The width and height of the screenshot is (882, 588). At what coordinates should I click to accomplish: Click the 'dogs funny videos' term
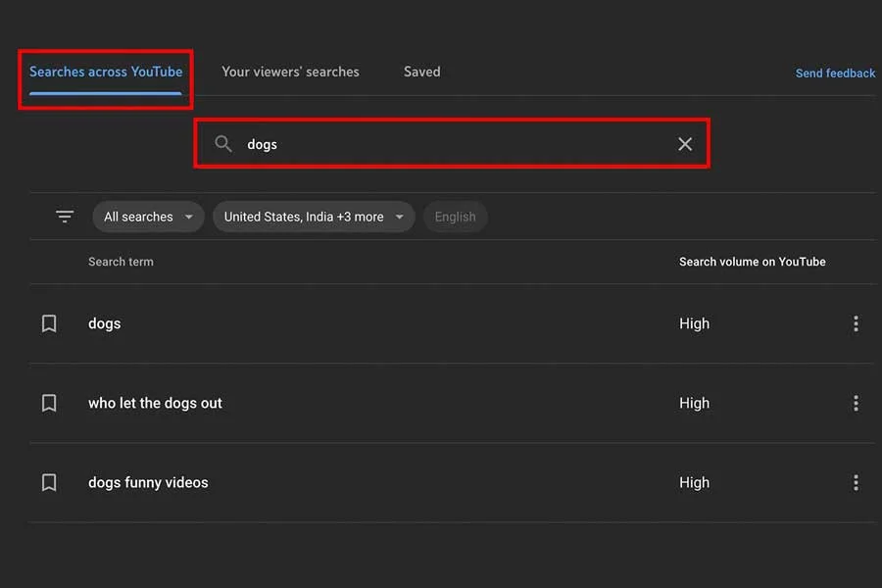pos(149,483)
